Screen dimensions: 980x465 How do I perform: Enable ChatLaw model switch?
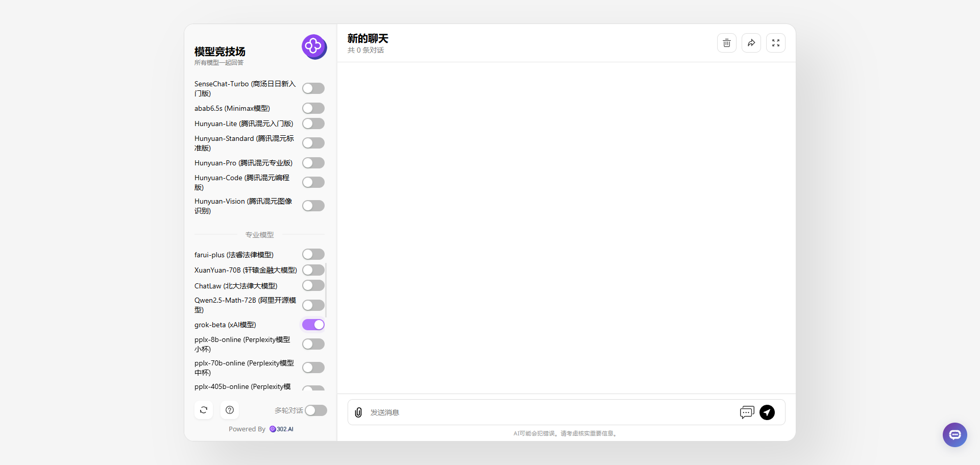pos(313,285)
